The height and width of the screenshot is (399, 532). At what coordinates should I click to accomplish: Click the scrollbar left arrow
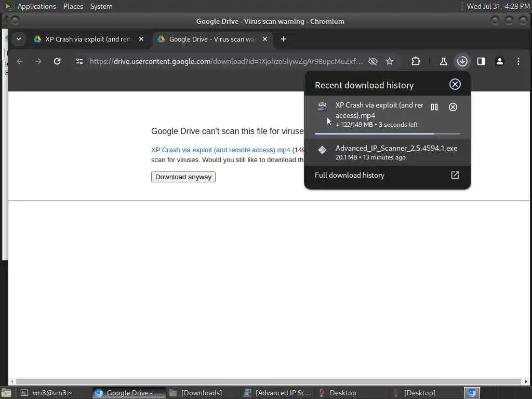12,381
